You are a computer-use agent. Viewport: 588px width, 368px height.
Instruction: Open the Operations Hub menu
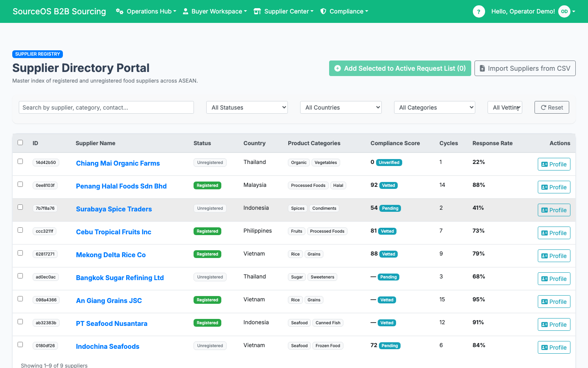click(x=146, y=11)
